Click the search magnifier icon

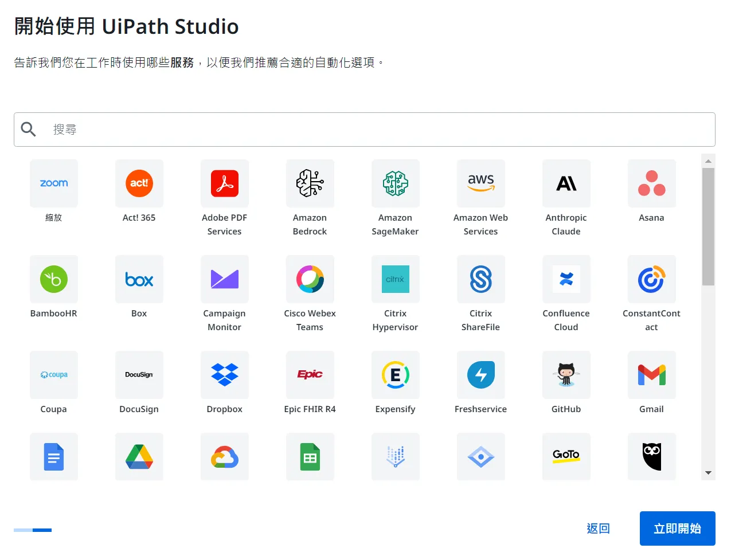click(x=29, y=130)
